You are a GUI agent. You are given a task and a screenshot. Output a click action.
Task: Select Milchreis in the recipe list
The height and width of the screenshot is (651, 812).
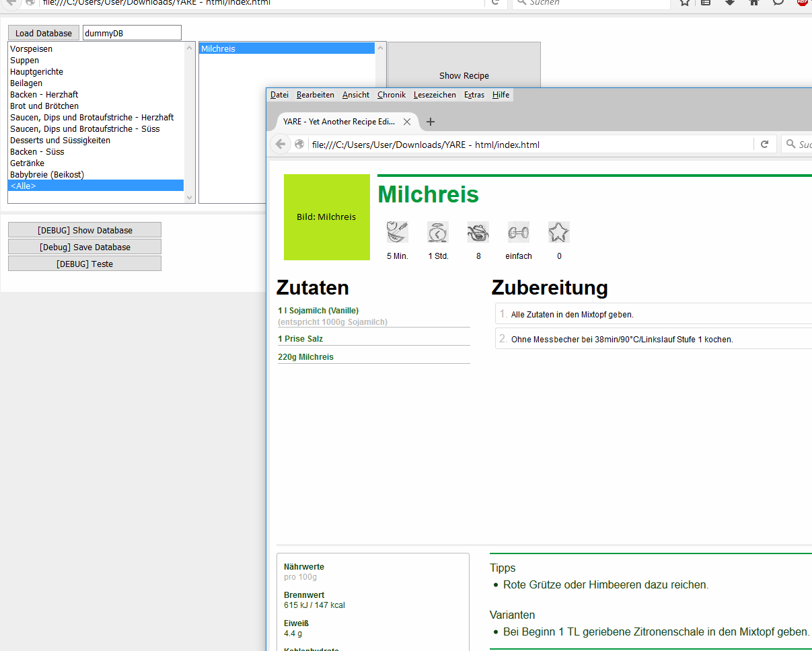coord(287,49)
